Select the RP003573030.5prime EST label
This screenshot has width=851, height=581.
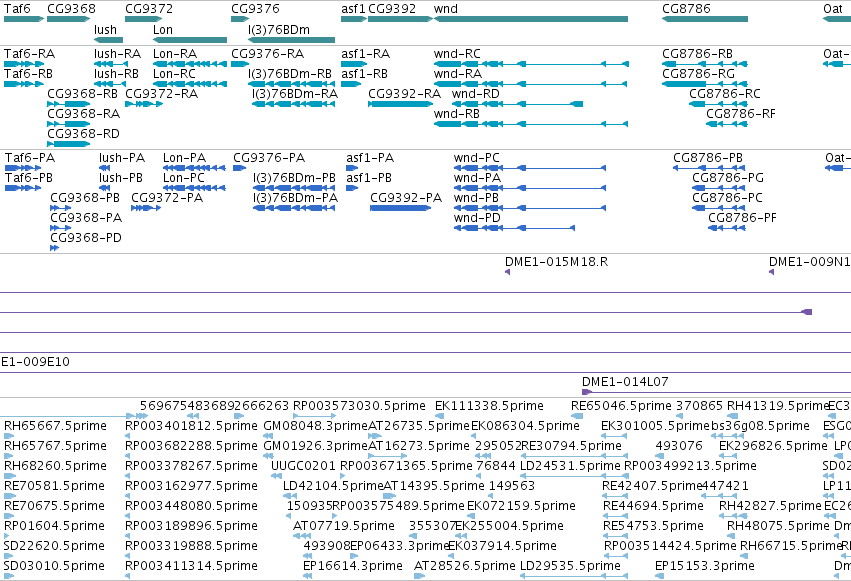[x=359, y=406]
